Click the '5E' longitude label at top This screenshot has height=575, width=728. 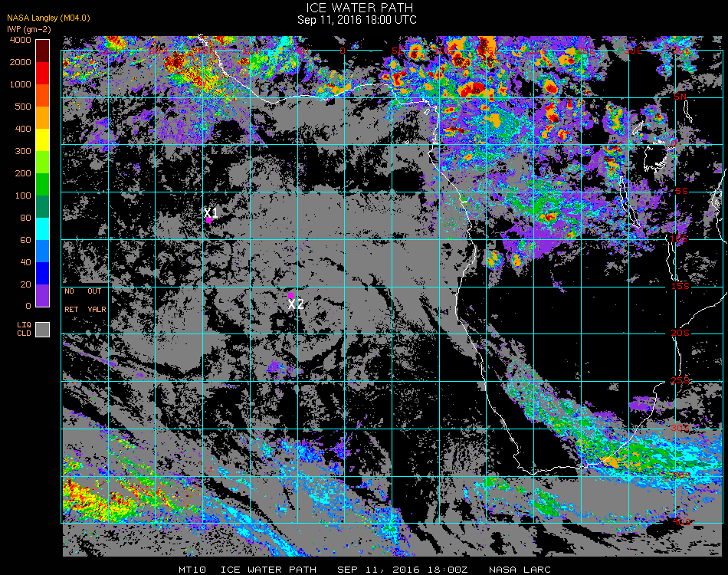click(x=398, y=50)
